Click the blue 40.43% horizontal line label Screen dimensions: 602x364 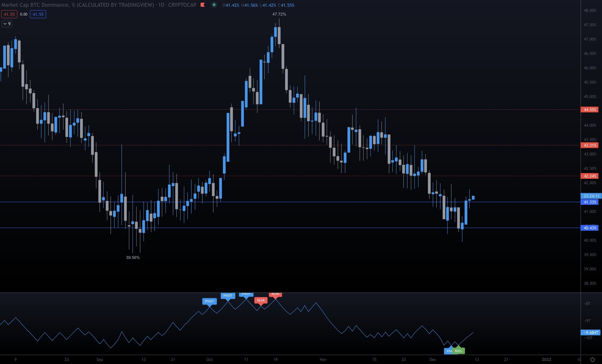point(590,228)
